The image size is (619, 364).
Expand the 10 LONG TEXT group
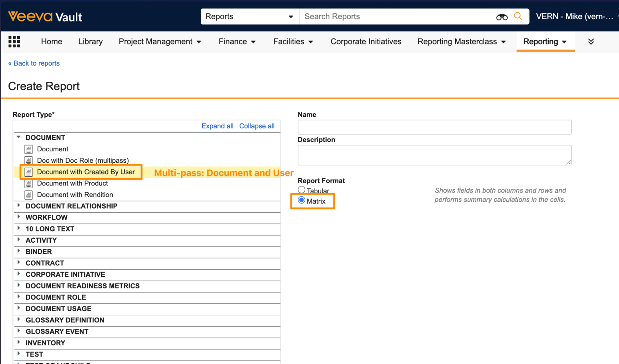click(x=19, y=228)
